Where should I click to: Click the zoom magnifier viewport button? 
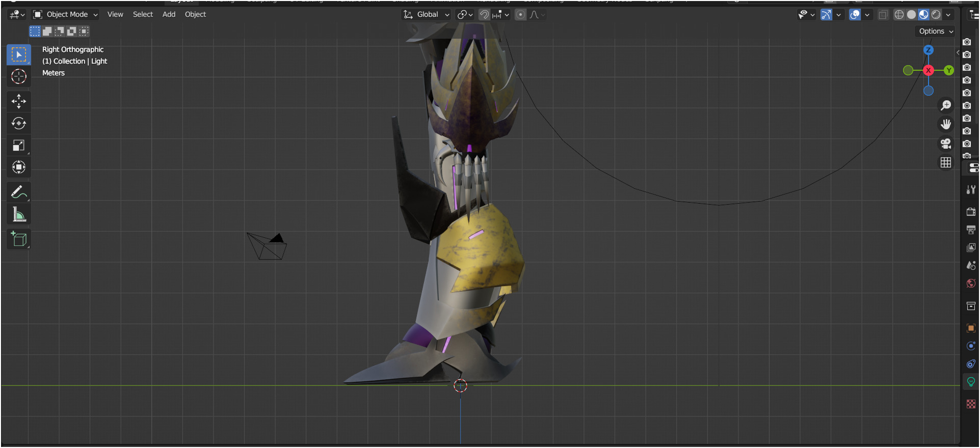[x=946, y=105]
